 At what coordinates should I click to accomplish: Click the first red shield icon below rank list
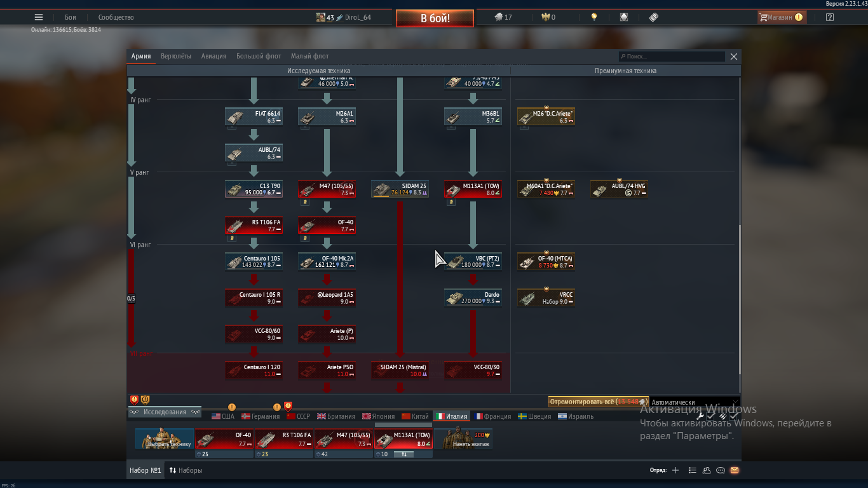coord(134,400)
